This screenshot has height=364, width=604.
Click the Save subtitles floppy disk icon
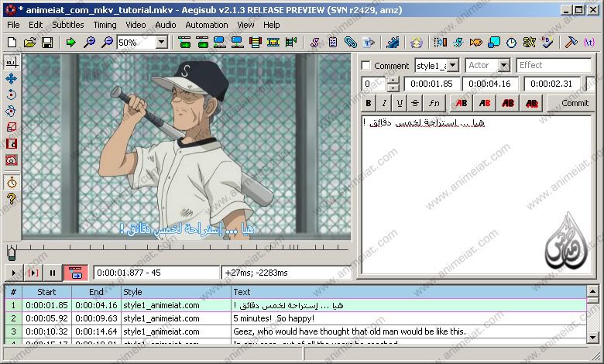tap(47, 43)
